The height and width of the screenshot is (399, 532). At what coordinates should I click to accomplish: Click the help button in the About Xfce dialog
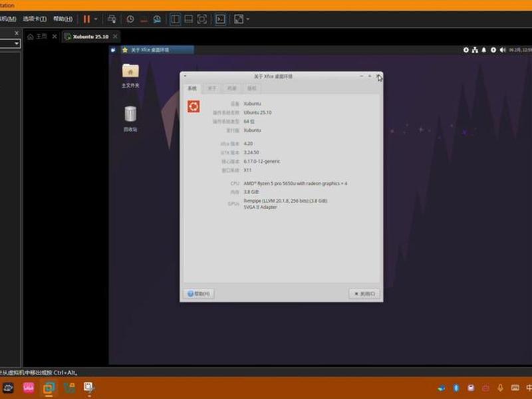[x=199, y=293]
